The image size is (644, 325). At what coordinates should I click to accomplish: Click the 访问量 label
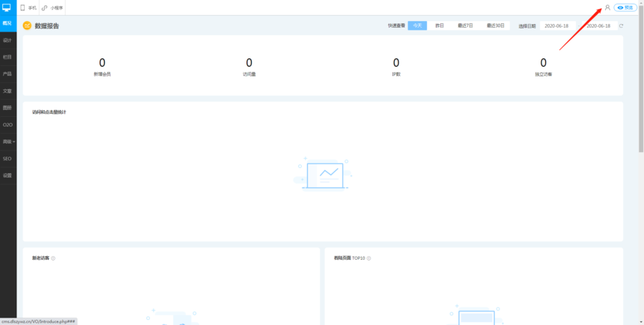[x=249, y=74]
